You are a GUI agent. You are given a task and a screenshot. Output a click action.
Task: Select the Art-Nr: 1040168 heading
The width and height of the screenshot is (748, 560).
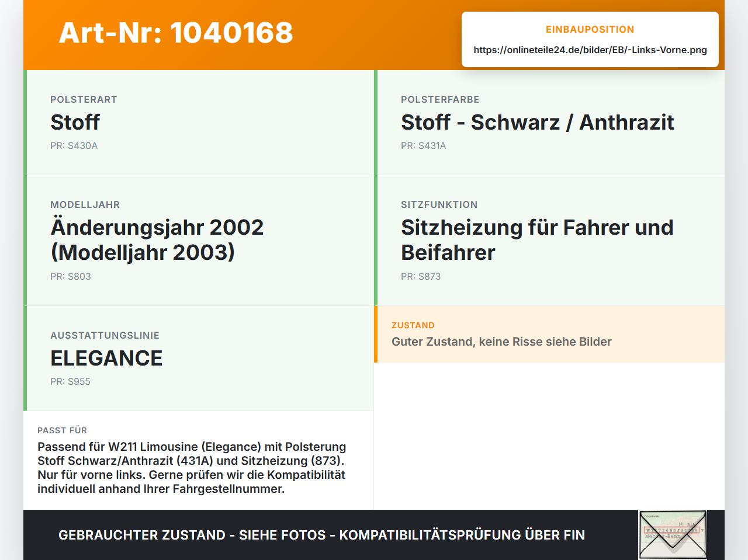pos(176,33)
